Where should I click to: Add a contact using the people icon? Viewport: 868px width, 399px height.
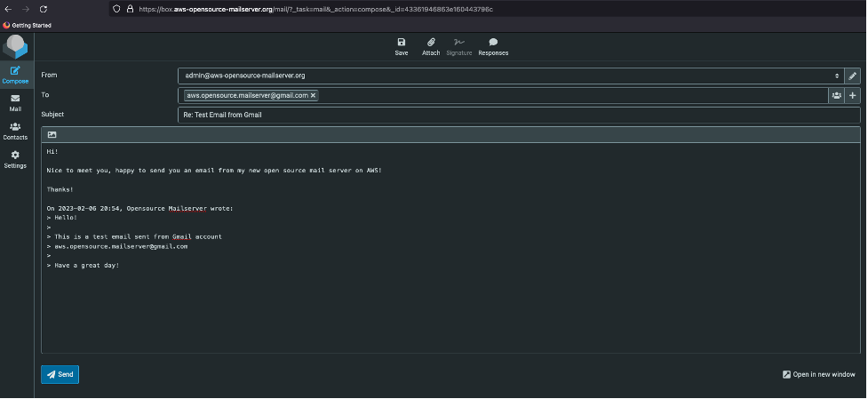(836, 96)
